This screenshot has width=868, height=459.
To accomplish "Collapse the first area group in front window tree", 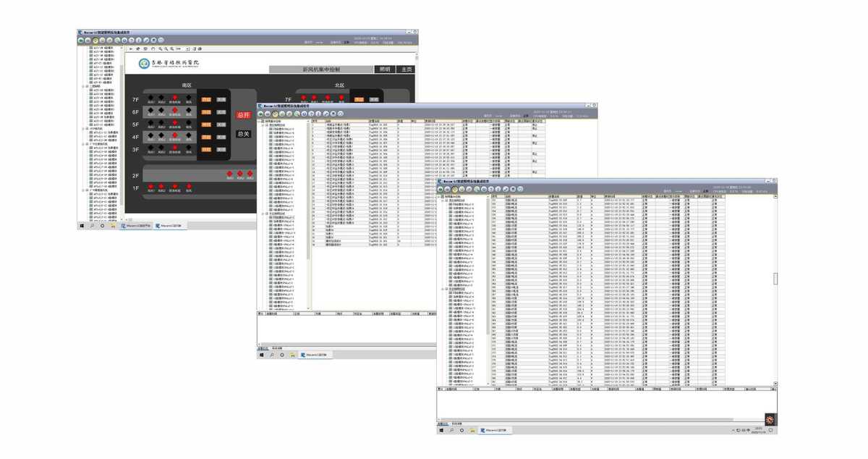I will [x=443, y=201].
